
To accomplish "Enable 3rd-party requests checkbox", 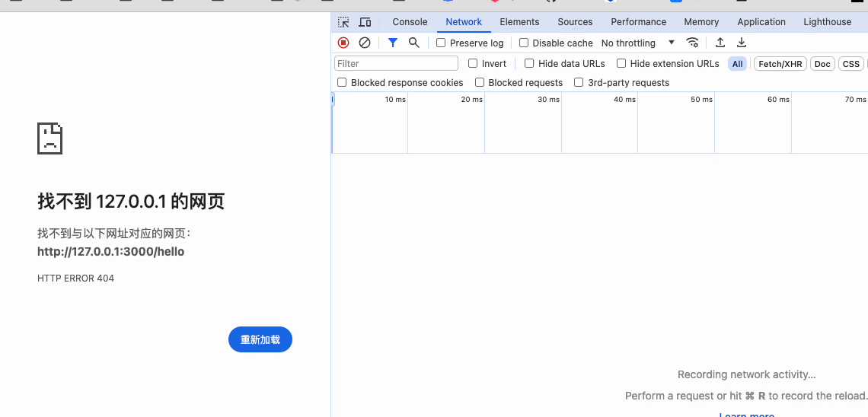I will click(579, 82).
